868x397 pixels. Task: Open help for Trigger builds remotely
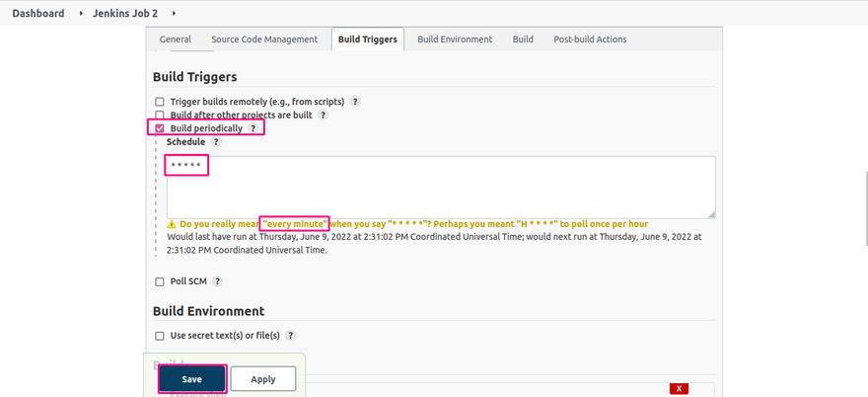pyautogui.click(x=355, y=102)
